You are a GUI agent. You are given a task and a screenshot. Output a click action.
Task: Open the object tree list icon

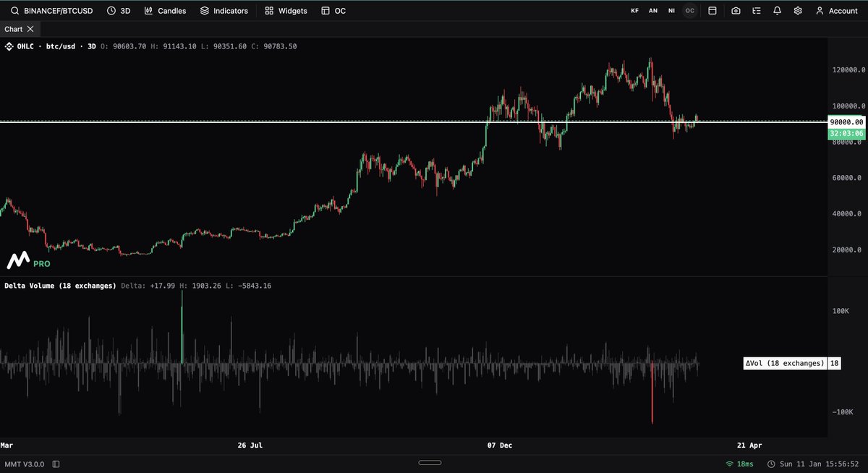pos(757,11)
